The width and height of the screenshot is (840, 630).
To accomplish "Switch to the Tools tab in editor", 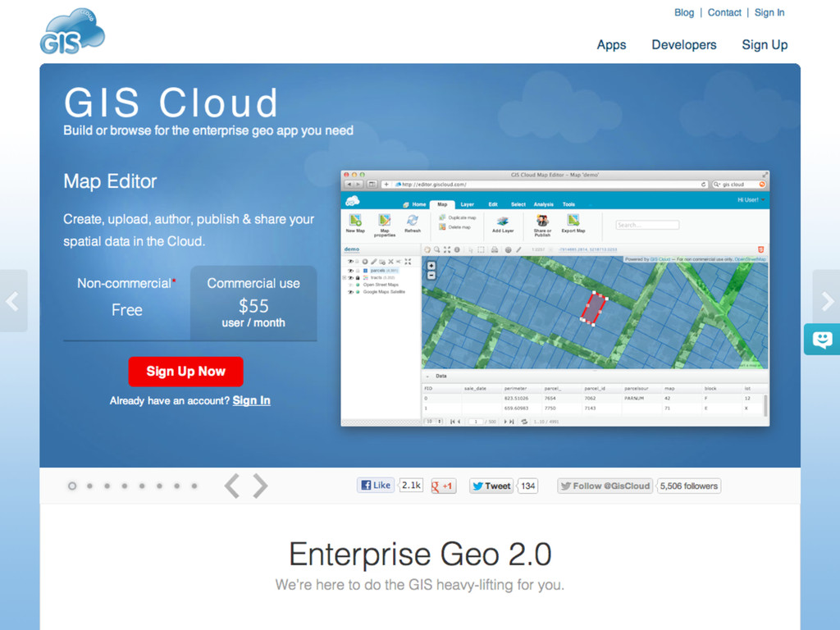I will (x=568, y=204).
